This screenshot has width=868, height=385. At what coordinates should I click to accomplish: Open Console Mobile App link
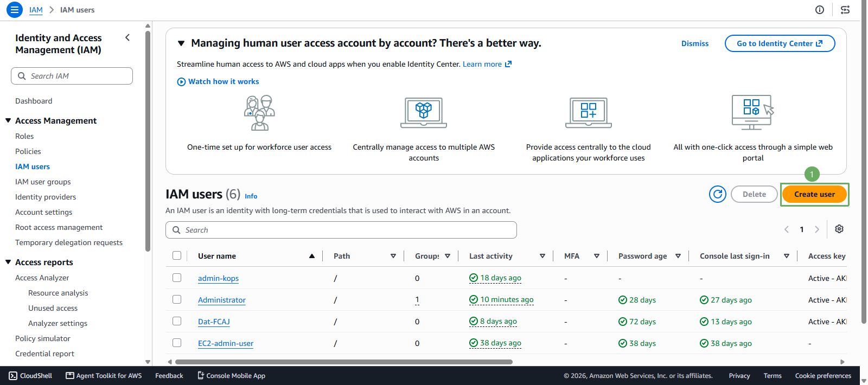[x=231, y=376]
